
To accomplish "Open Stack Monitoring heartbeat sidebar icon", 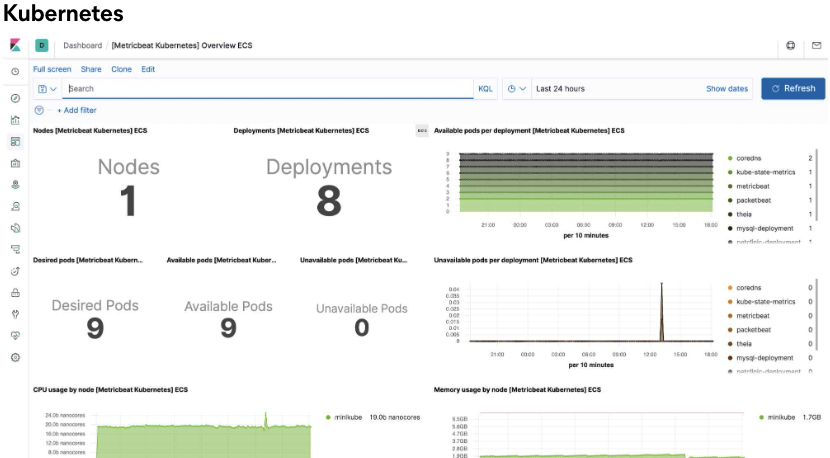I will (15, 336).
